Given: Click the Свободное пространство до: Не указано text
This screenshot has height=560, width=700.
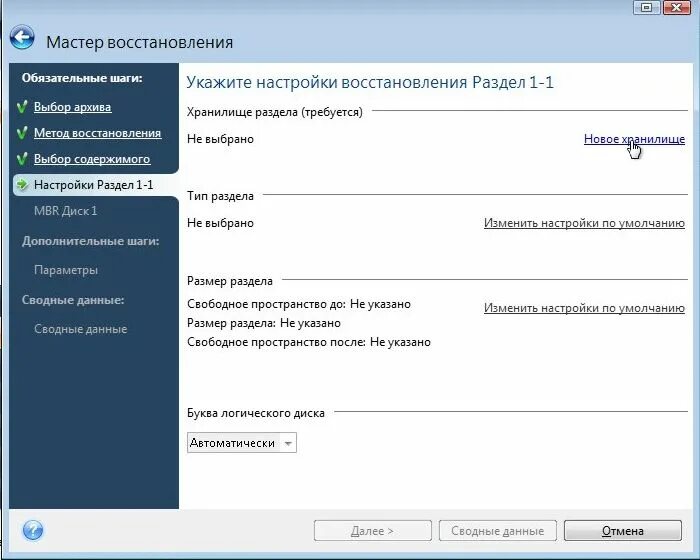Looking at the screenshot, I should tap(299, 304).
